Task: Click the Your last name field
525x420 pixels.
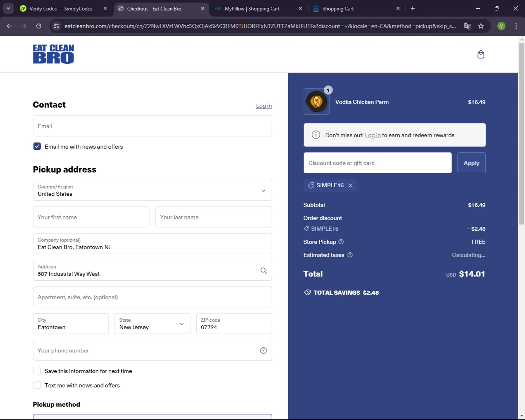Action: pyautogui.click(x=213, y=217)
